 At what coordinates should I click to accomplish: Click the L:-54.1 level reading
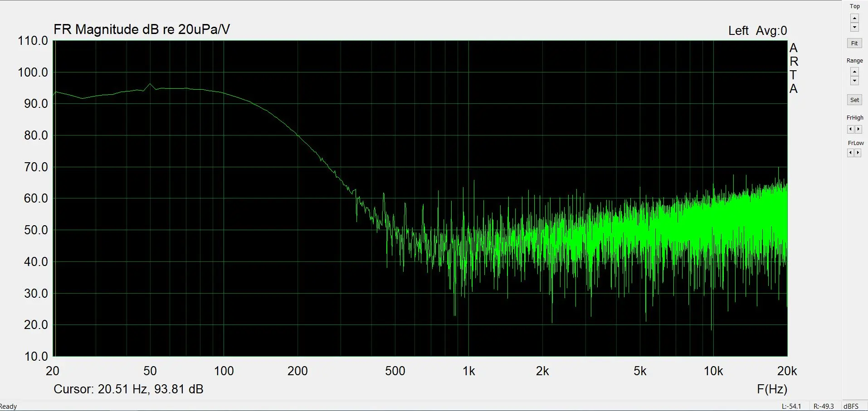tap(791, 406)
